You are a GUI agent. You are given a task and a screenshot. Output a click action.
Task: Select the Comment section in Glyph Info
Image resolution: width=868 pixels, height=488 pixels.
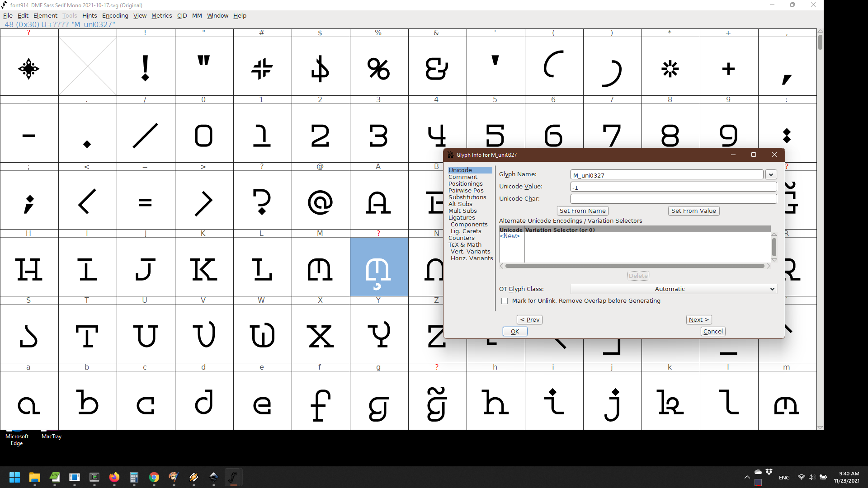click(x=463, y=177)
